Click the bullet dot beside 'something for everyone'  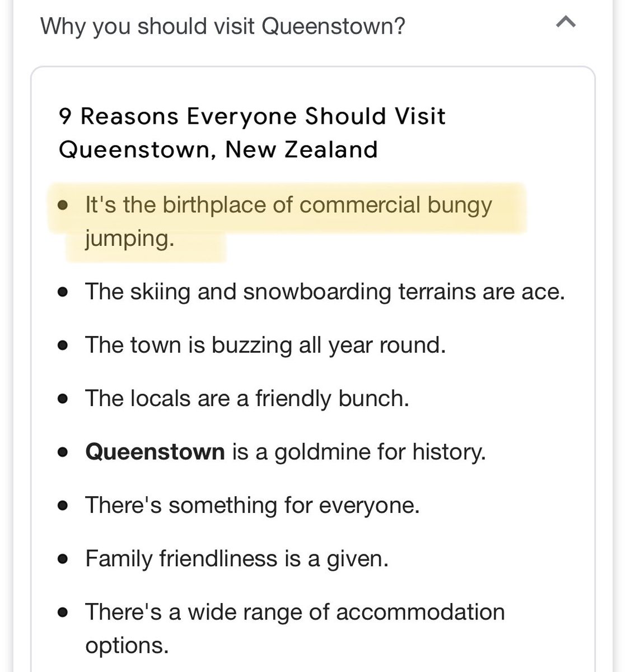tap(63, 506)
